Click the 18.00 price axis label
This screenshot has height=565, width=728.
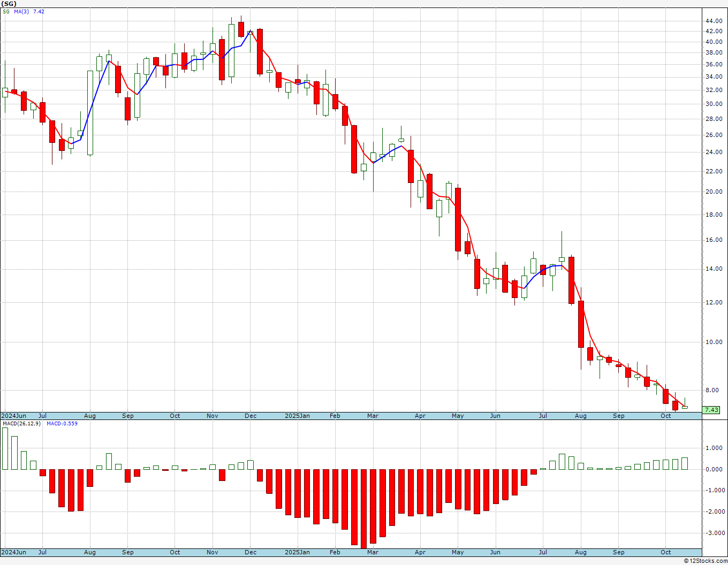714,215
